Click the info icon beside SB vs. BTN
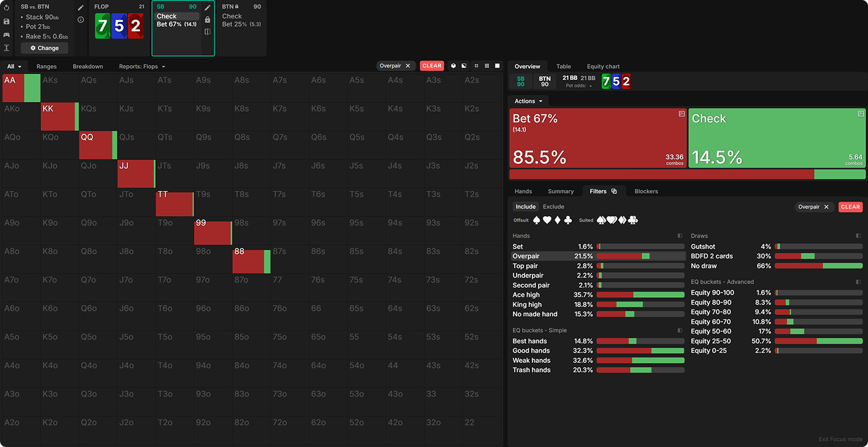 pos(80,20)
